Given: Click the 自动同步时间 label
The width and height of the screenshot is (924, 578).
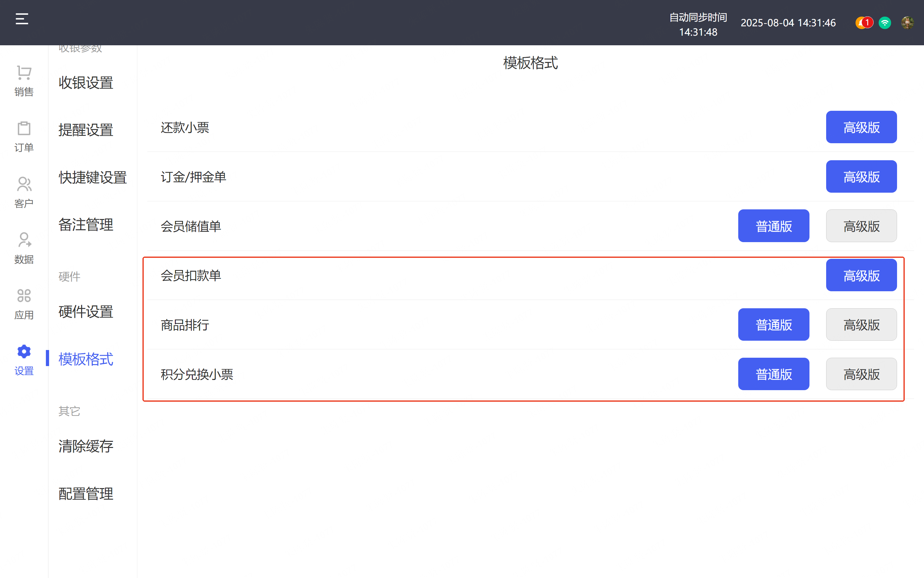Looking at the screenshot, I should [698, 17].
